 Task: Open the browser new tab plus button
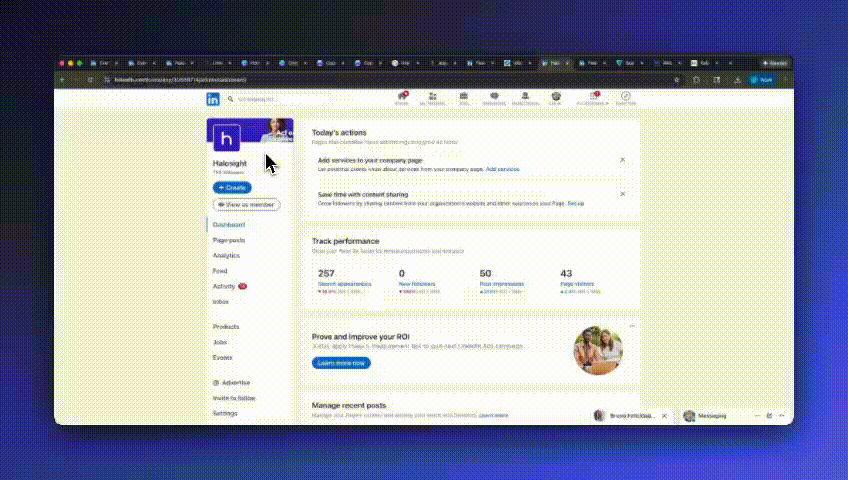730,63
